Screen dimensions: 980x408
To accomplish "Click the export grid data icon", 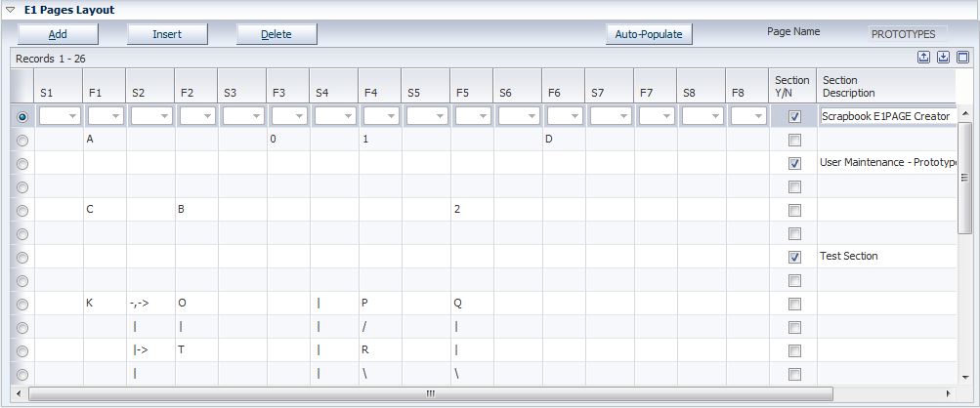I will click(x=923, y=58).
